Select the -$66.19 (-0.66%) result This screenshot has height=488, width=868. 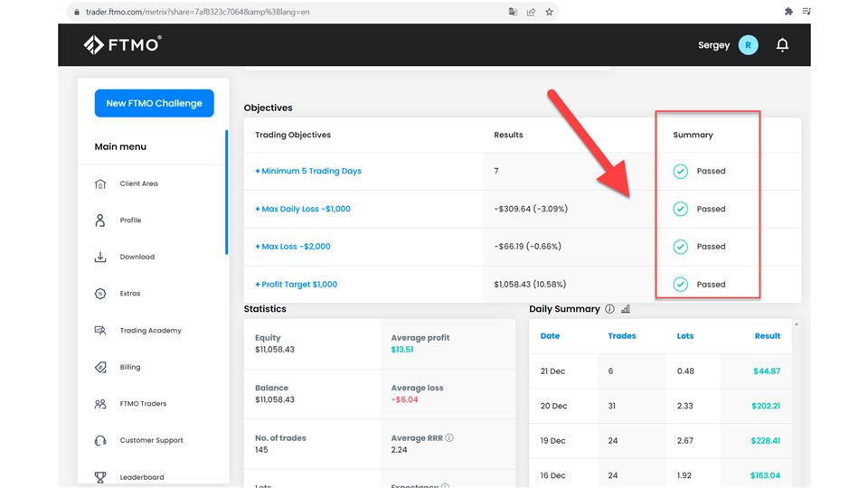point(527,246)
